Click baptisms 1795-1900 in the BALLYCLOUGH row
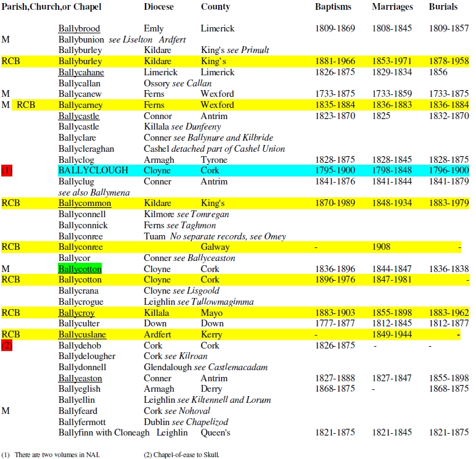476x459 pixels. click(x=335, y=170)
